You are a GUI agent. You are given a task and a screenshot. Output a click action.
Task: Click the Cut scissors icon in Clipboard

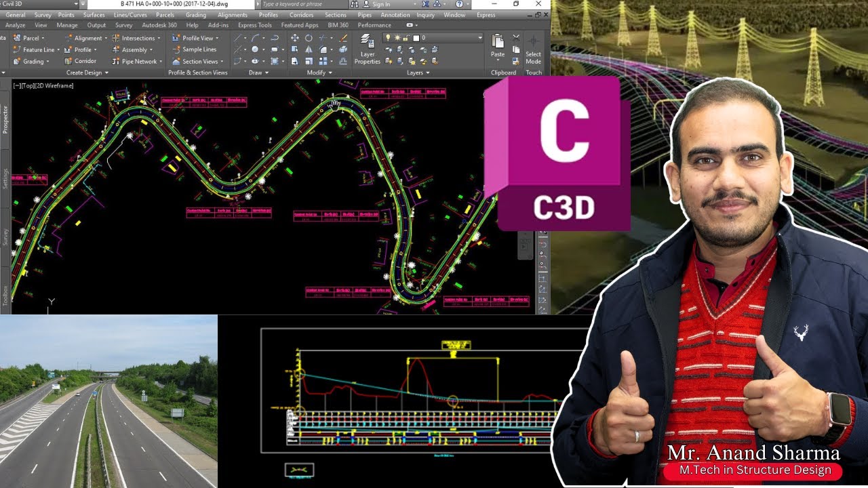(x=516, y=39)
